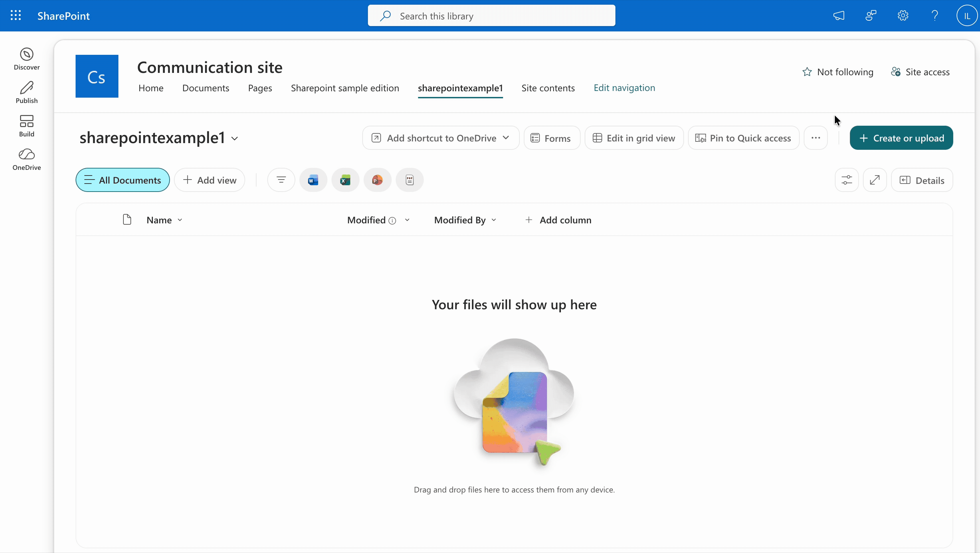The width and height of the screenshot is (980, 553).
Task: Filter by PDF files
Action: click(x=409, y=180)
